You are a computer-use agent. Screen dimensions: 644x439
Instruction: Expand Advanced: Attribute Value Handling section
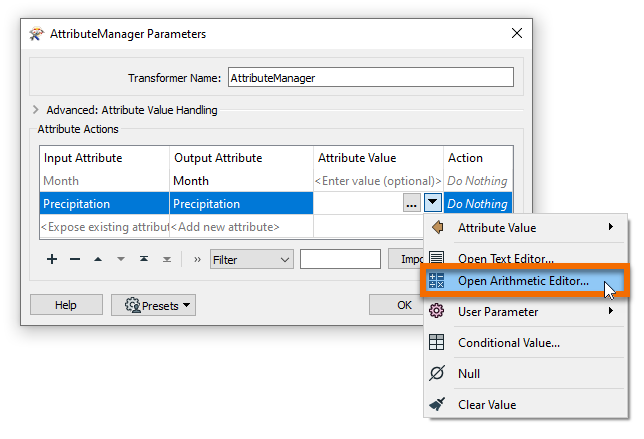[36, 110]
